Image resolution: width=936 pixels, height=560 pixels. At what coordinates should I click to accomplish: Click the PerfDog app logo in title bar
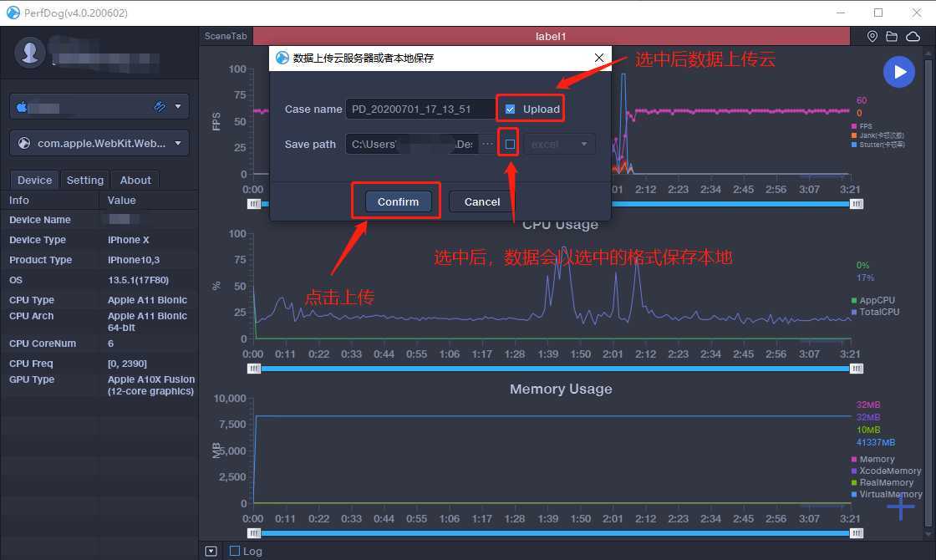point(13,13)
